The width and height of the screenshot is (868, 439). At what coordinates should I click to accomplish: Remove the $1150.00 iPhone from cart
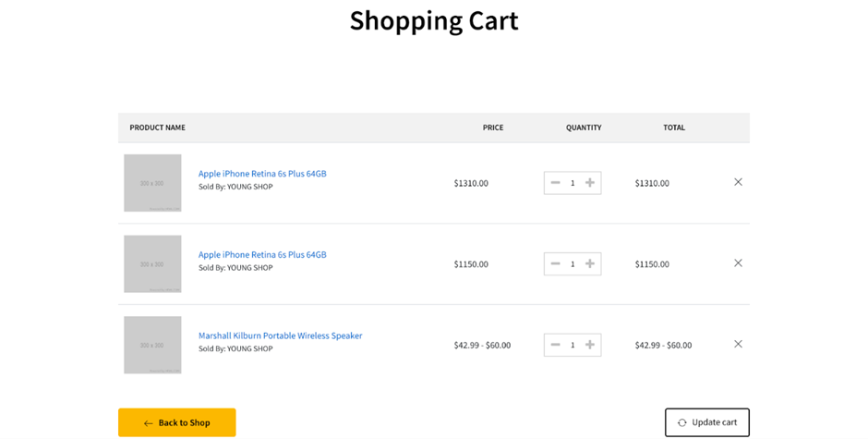738,263
